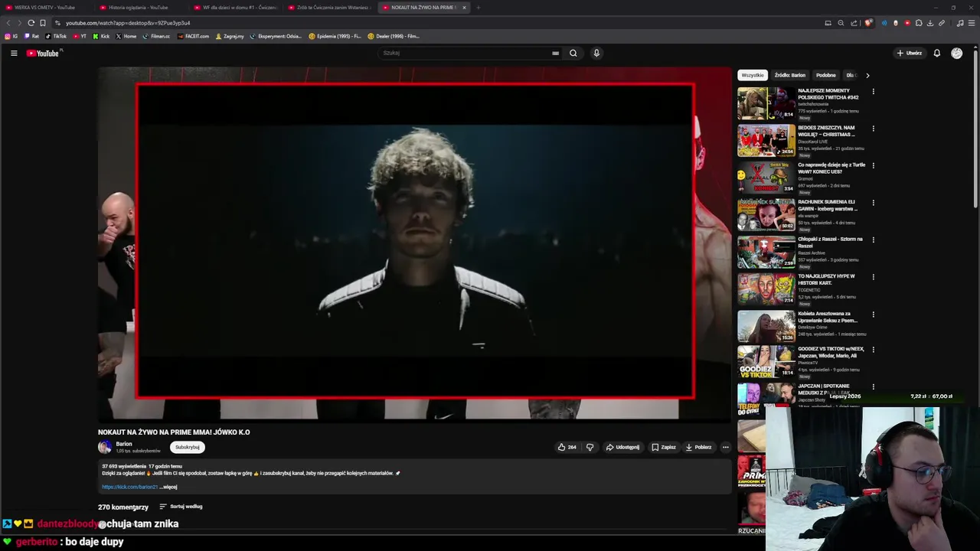Switch to the WF dla dzieci w domu tab

pos(236,8)
